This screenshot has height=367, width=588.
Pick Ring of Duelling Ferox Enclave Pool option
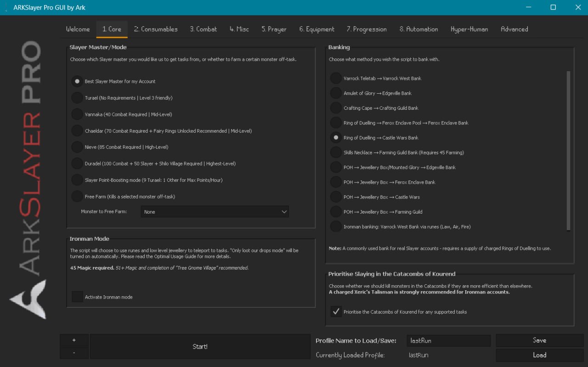pyautogui.click(x=336, y=123)
